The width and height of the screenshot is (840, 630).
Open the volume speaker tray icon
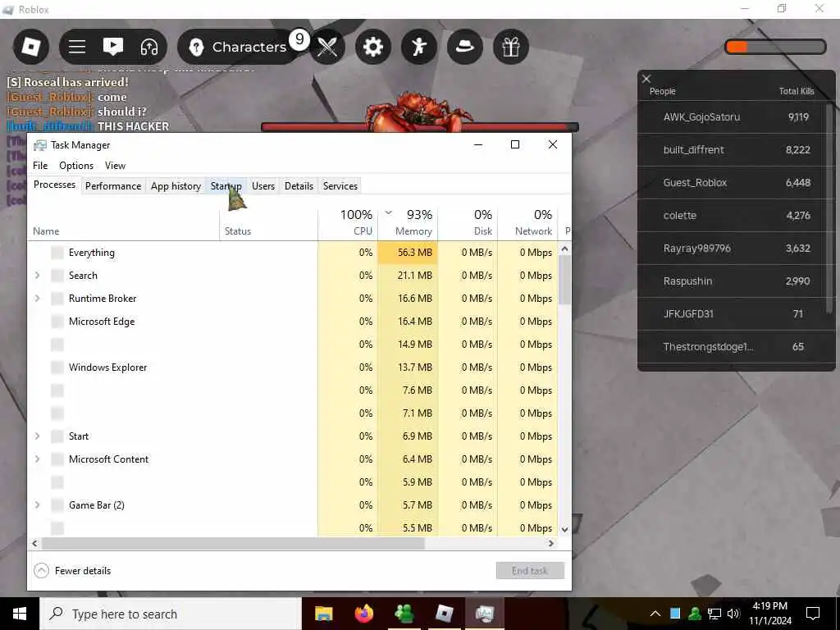tap(733, 614)
